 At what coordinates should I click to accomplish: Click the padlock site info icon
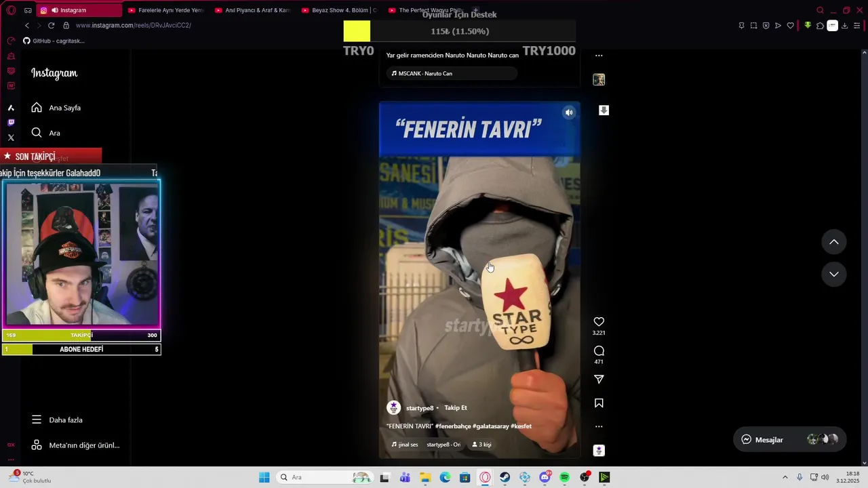(x=66, y=25)
